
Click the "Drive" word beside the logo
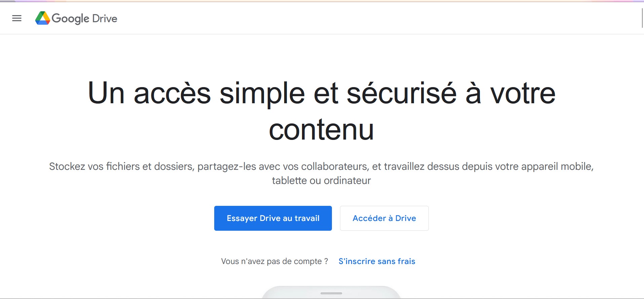[x=105, y=18]
